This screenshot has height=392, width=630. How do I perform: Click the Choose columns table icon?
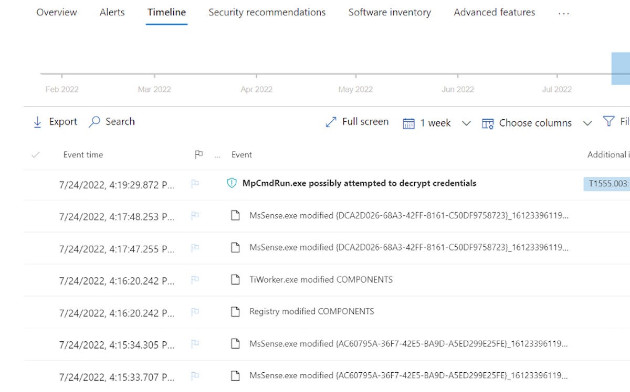click(487, 123)
